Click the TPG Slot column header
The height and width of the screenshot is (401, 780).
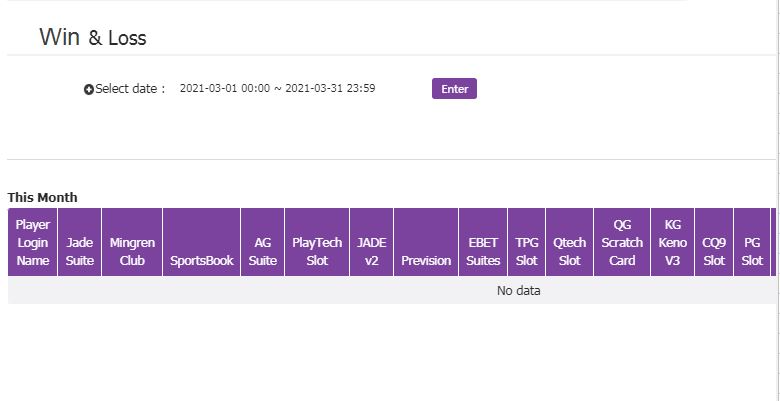pos(527,251)
